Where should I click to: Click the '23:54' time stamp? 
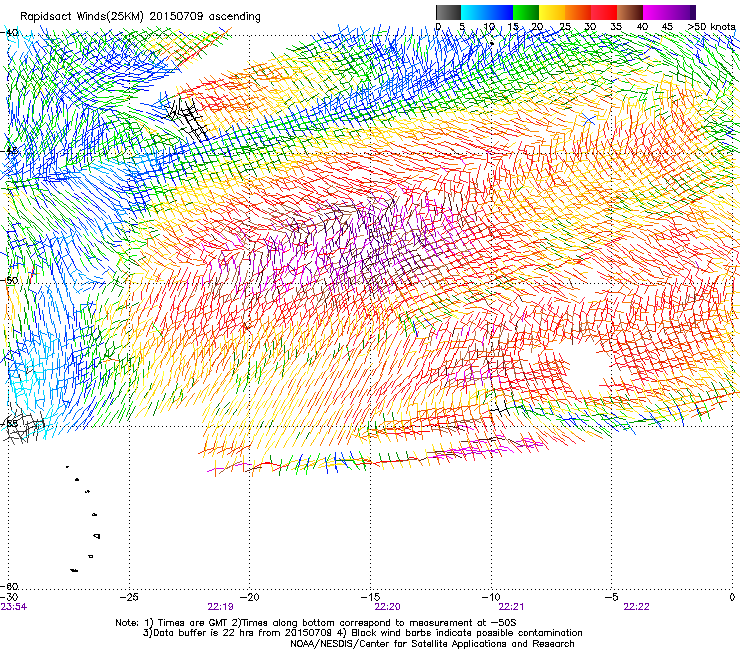14,607
